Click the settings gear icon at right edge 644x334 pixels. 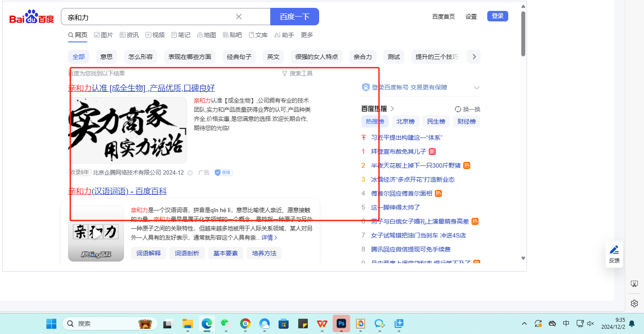pyautogui.click(x=634, y=303)
